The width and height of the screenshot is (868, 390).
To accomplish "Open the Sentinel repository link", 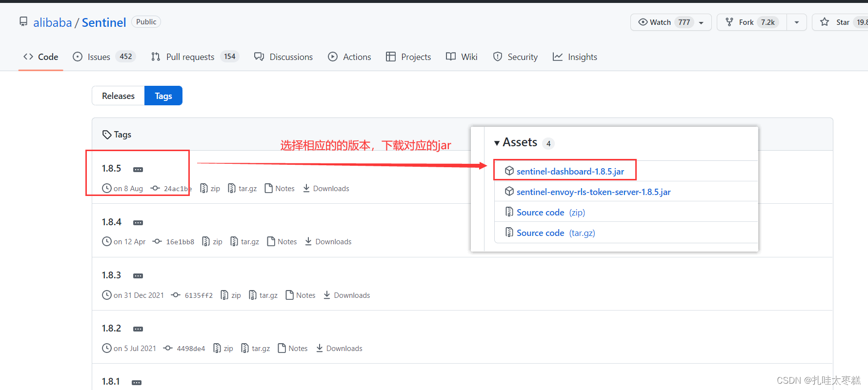I will (x=104, y=22).
